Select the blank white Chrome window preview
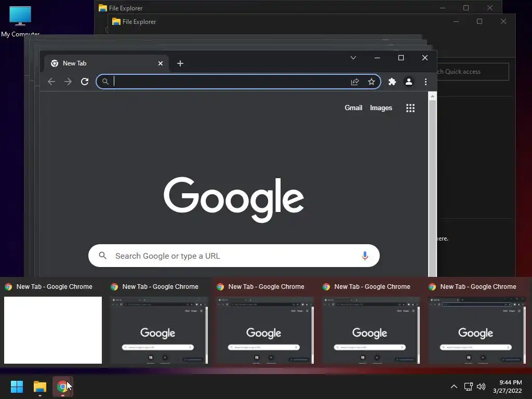This screenshot has height=399, width=532. coord(53,330)
